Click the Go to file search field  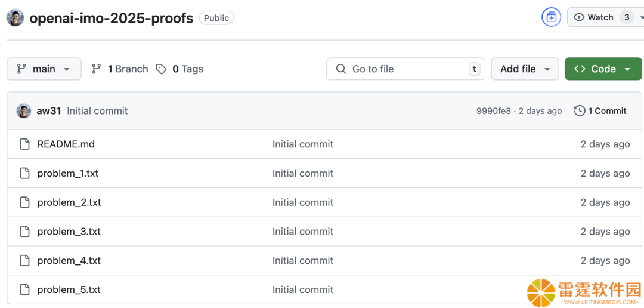pos(406,69)
